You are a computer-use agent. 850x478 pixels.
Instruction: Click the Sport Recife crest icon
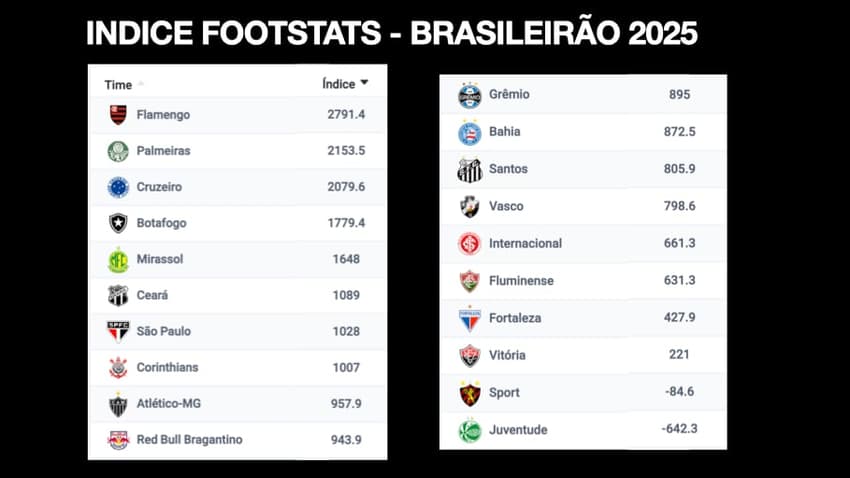pos(469,393)
